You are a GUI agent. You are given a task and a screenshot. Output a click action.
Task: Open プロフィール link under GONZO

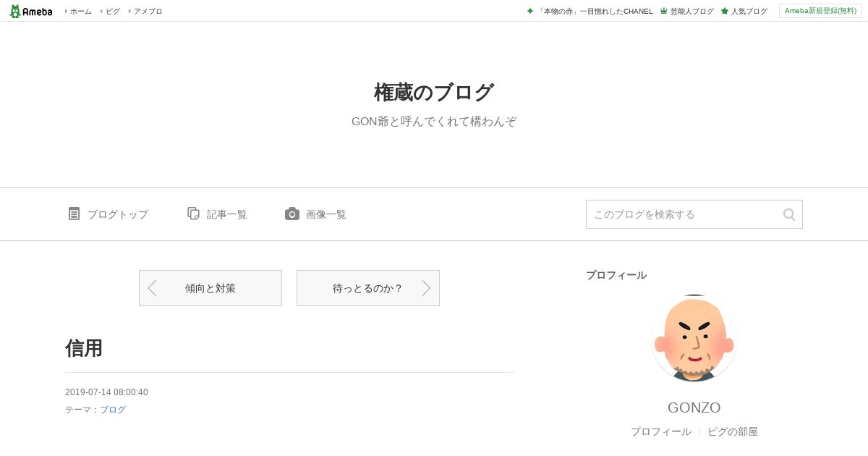(x=661, y=431)
